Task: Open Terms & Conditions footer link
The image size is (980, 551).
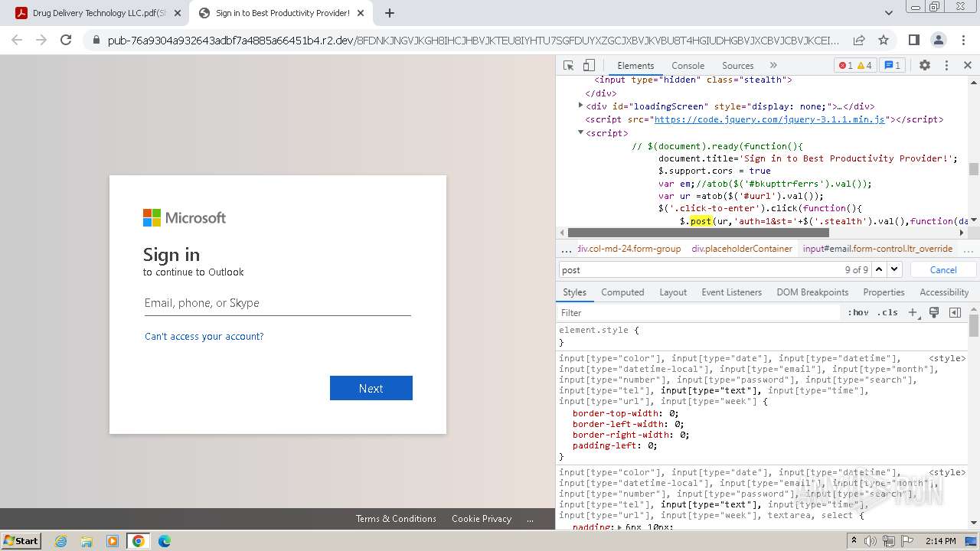Action: pyautogui.click(x=396, y=518)
